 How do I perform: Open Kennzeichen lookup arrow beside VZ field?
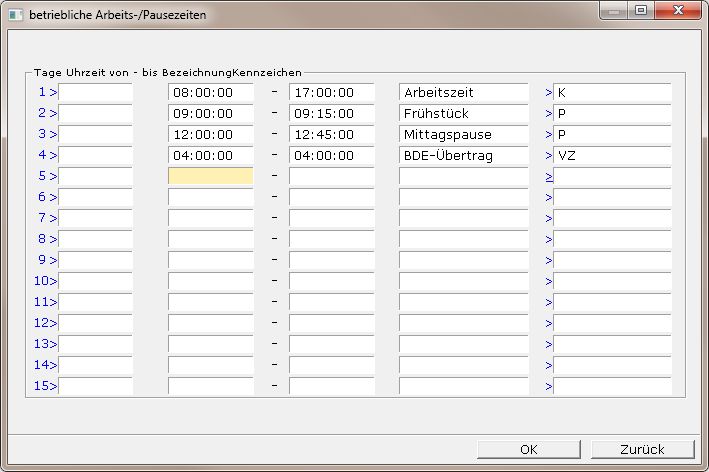(548, 155)
